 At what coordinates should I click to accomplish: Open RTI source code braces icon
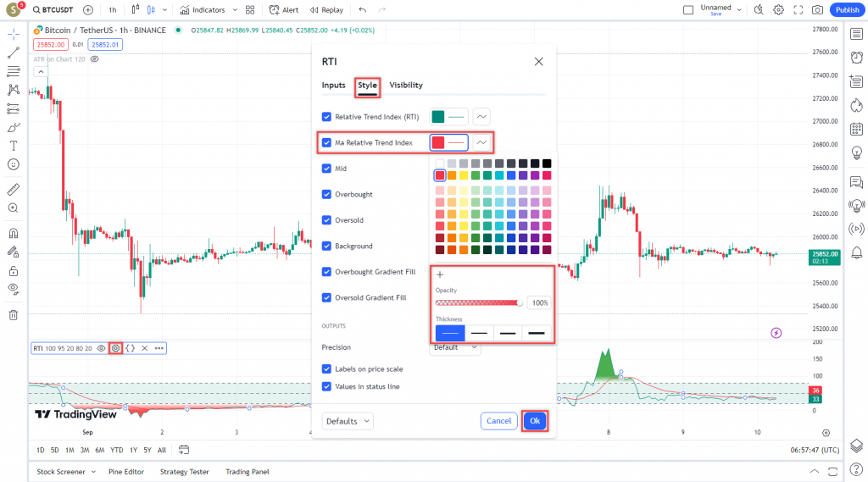coord(130,348)
